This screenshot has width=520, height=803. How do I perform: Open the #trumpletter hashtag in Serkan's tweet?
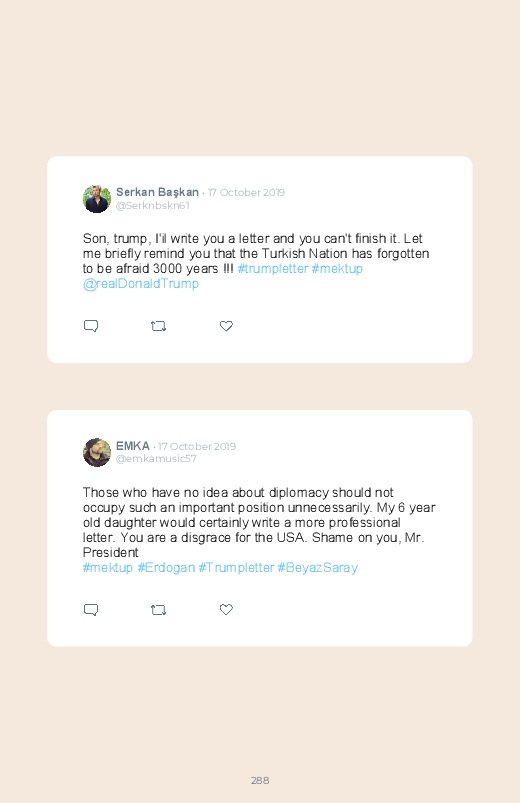click(x=273, y=268)
